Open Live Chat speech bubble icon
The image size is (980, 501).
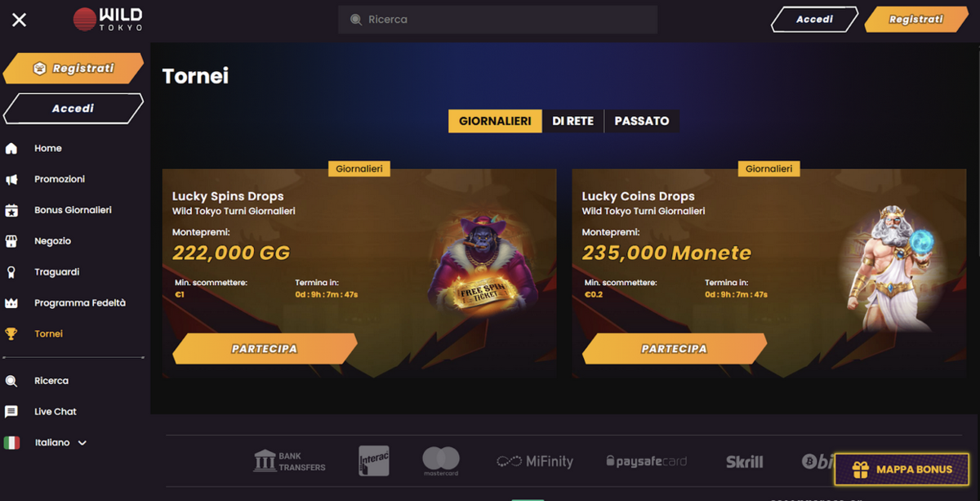pos(11,412)
